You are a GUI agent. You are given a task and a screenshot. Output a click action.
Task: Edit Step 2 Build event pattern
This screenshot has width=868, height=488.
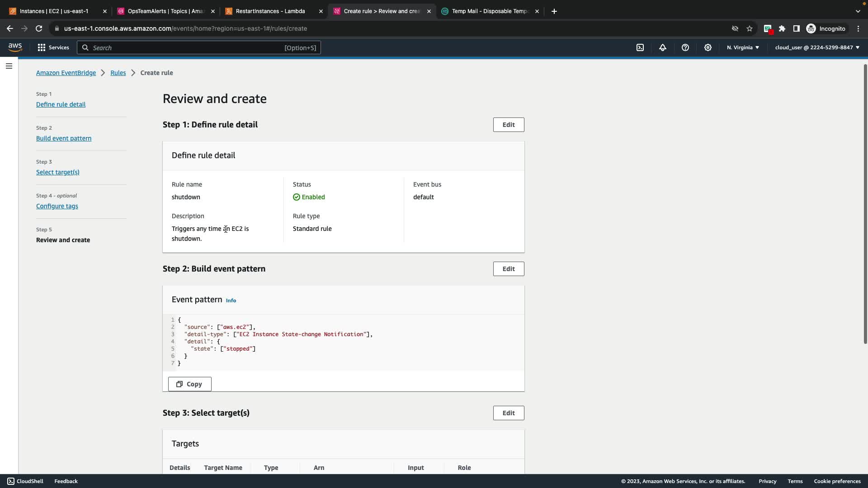tap(508, 269)
